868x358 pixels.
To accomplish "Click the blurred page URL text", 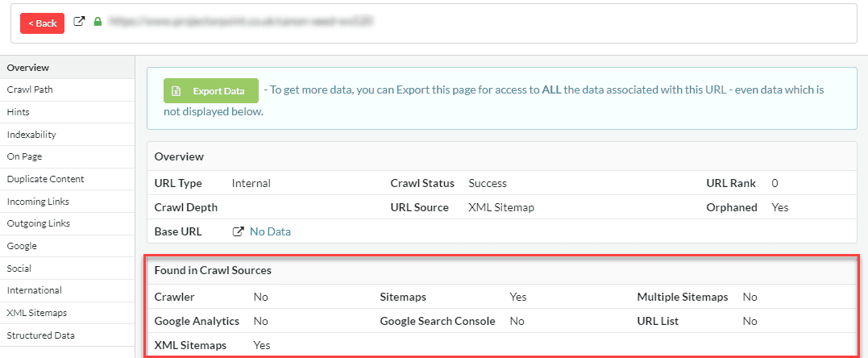I will 241,22.
